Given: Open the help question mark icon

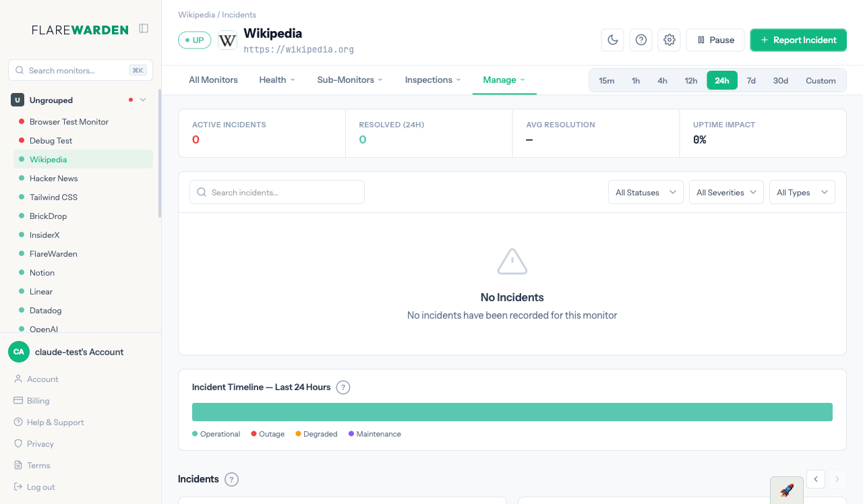Looking at the screenshot, I should 641,40.
